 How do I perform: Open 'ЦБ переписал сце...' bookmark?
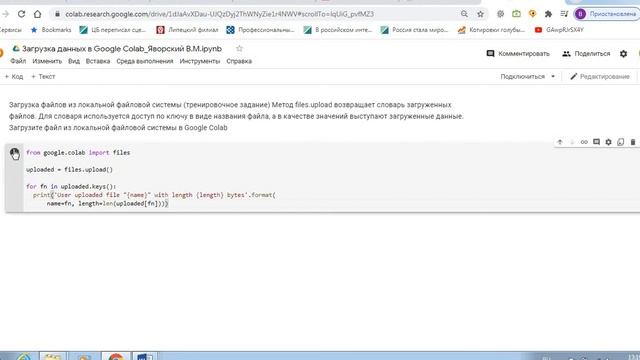click(113, 30)
